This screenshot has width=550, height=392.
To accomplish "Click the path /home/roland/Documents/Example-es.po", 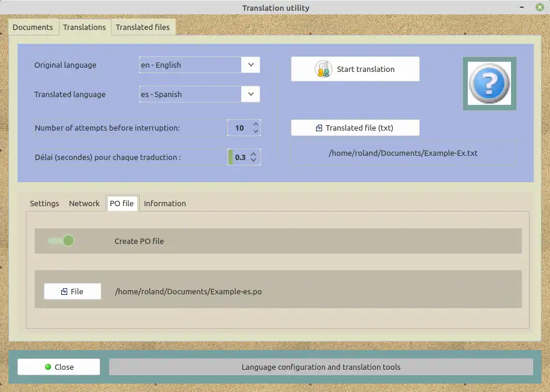I will tap(188, 292).
